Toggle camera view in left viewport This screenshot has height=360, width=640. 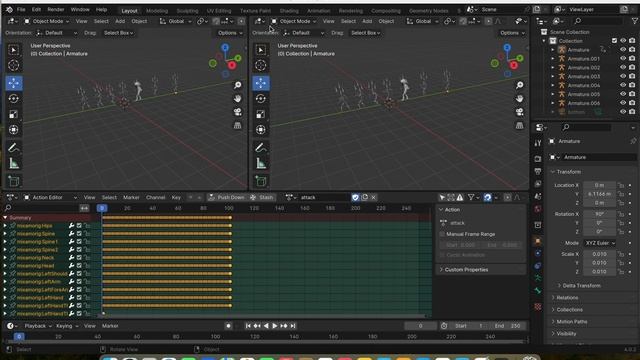237,112
